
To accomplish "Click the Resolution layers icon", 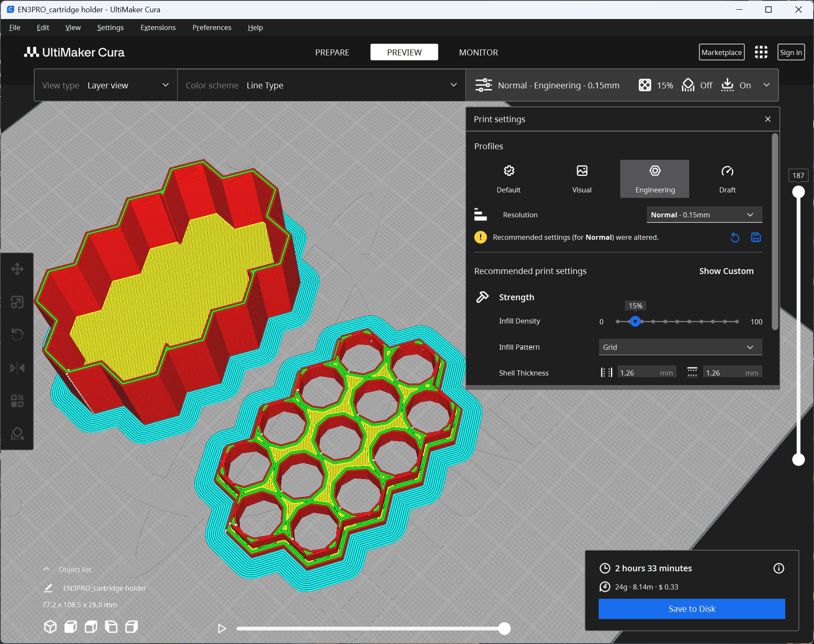I will pyautogui.click(x=480, y=214).
